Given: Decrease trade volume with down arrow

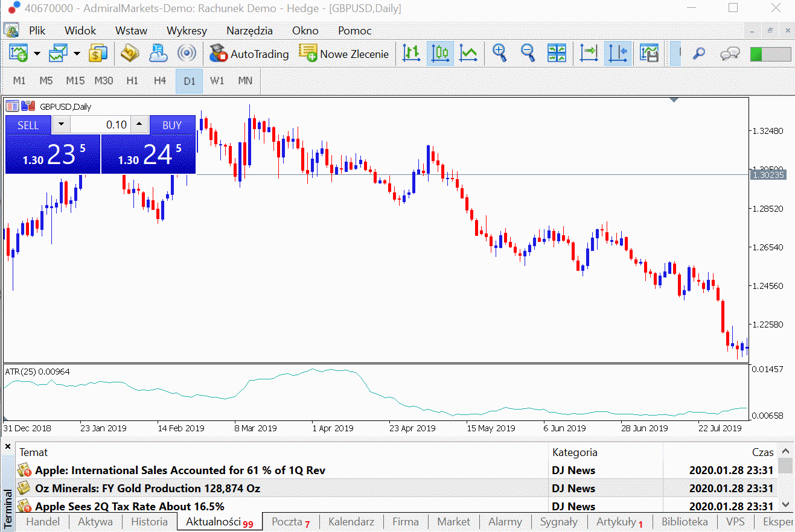Looking at the screenshot, I should click(x=61, y=125).
